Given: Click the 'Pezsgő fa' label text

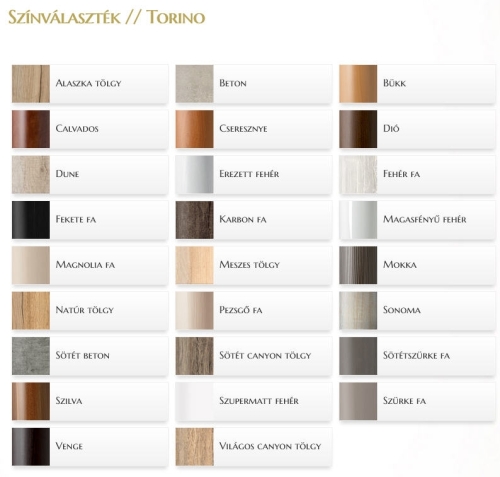Looking at the screenshot, I should (241, 310).
